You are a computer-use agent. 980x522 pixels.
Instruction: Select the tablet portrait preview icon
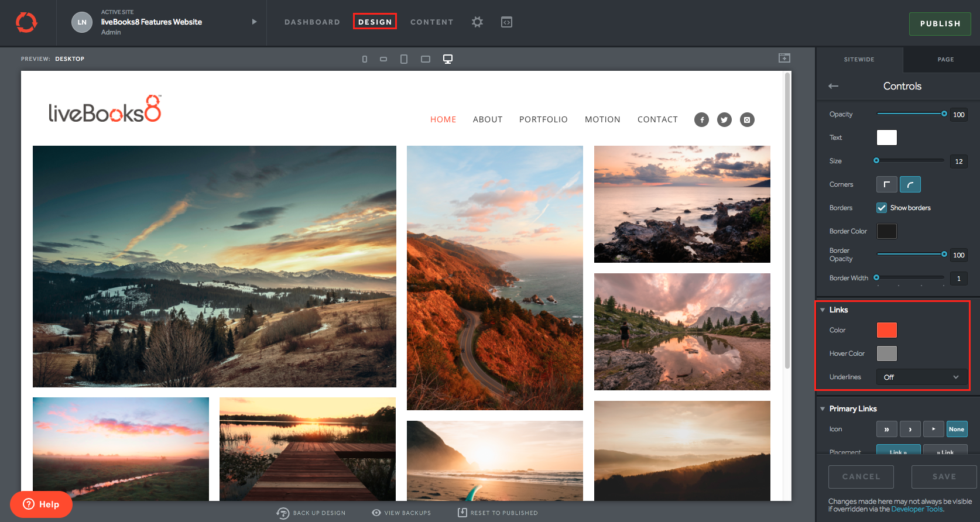(404, 59)
